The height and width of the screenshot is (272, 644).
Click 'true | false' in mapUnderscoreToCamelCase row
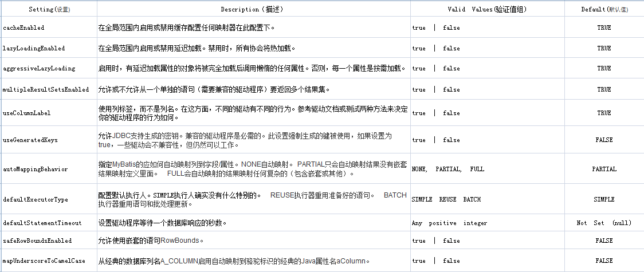pyautogui.click(x=436, y=261)
